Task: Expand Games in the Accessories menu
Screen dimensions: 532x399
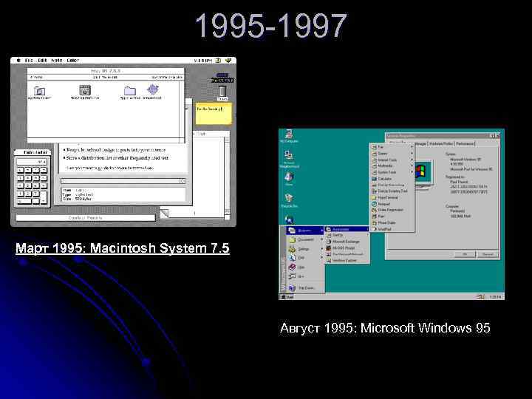Action: 392,154
